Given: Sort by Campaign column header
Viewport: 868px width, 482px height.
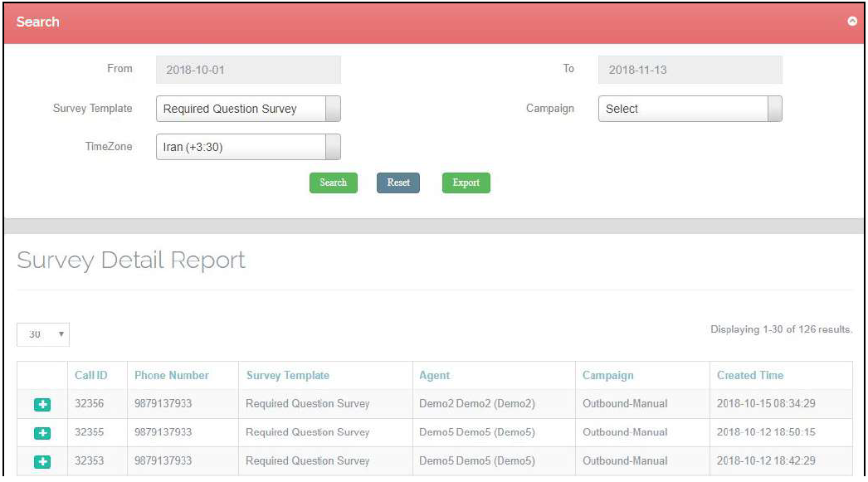Looking at the screenshot, I should [608, 376].
